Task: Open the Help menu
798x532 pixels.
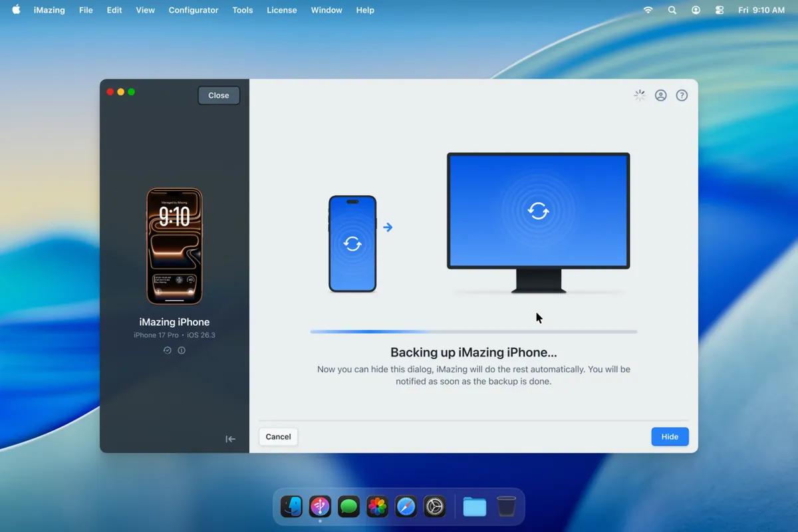Action: coord(365,10)
